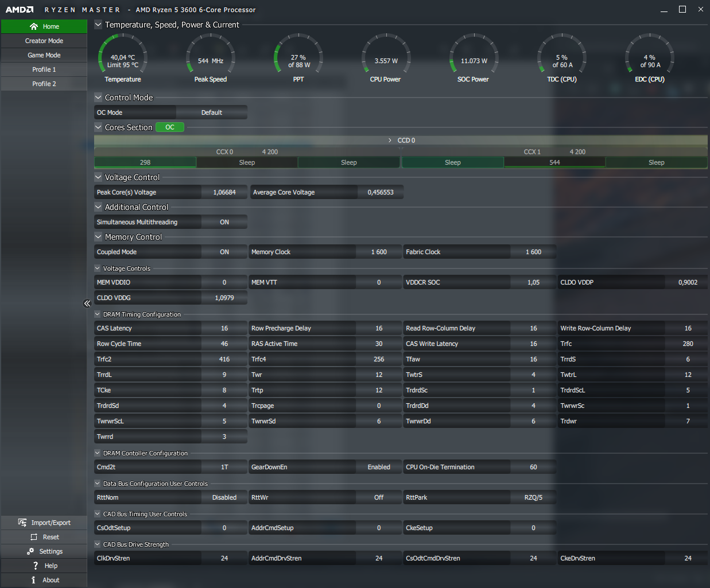Click the Peak Speed gauge dial

tap(211, 54)
